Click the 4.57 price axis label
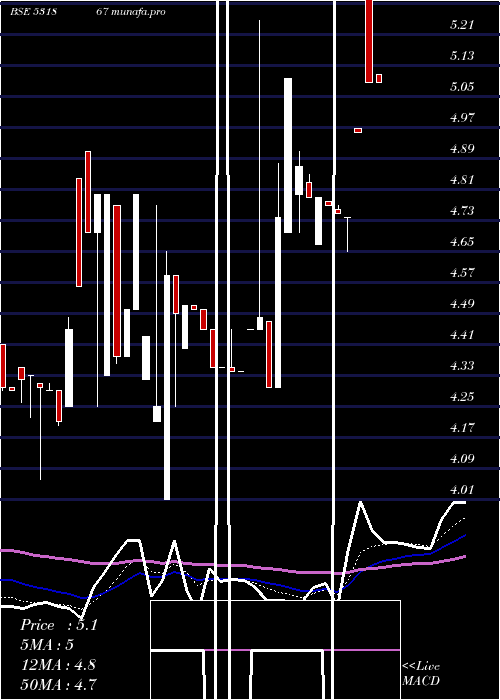 tap(461, 273)
